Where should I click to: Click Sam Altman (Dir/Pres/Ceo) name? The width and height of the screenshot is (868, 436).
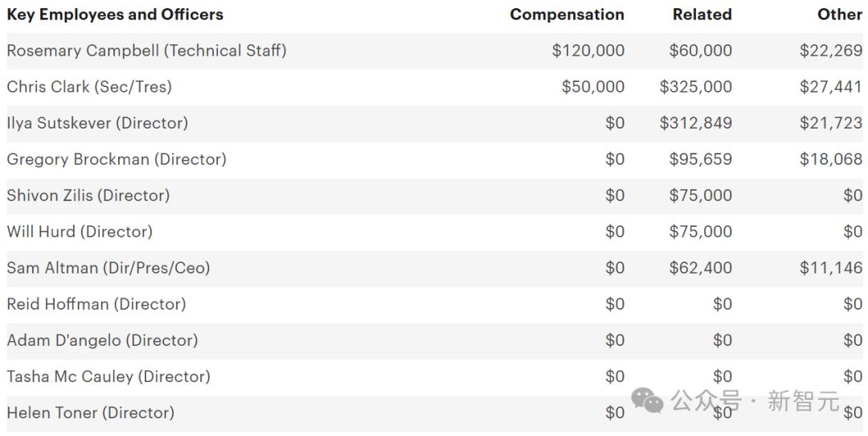[108, 268]
